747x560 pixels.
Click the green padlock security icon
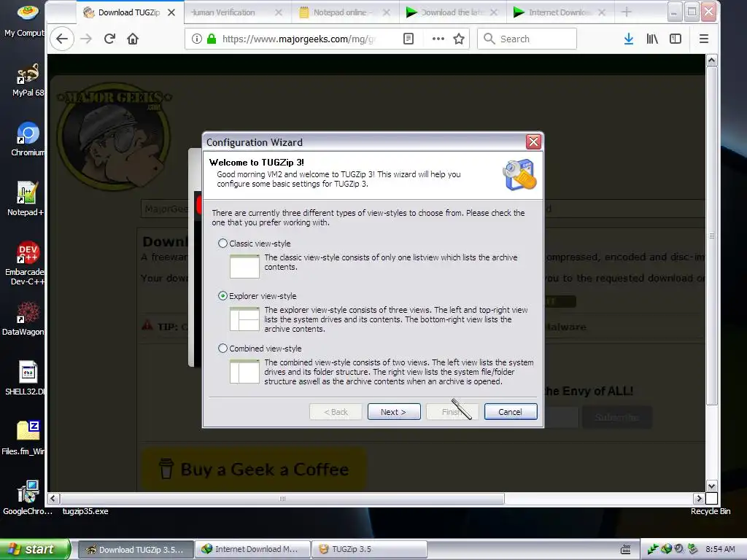212,39
